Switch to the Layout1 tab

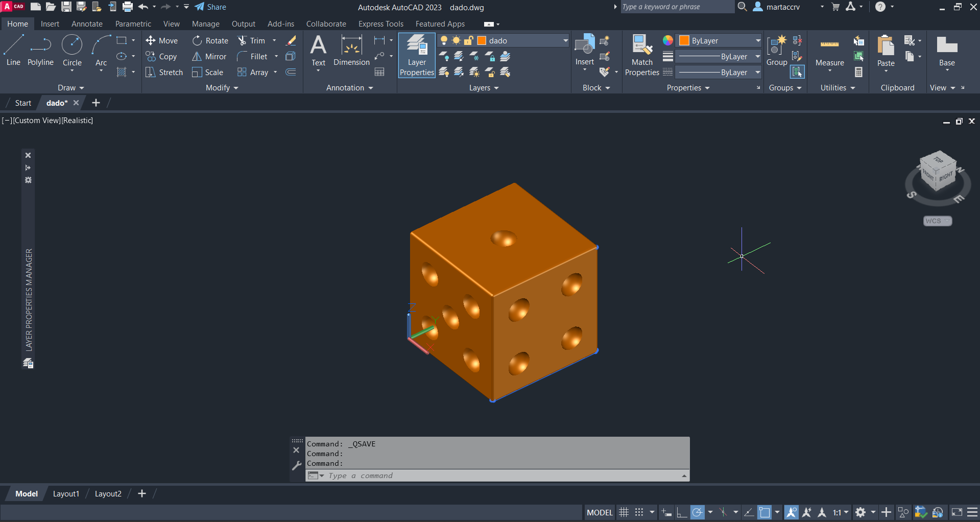point(66,493)
